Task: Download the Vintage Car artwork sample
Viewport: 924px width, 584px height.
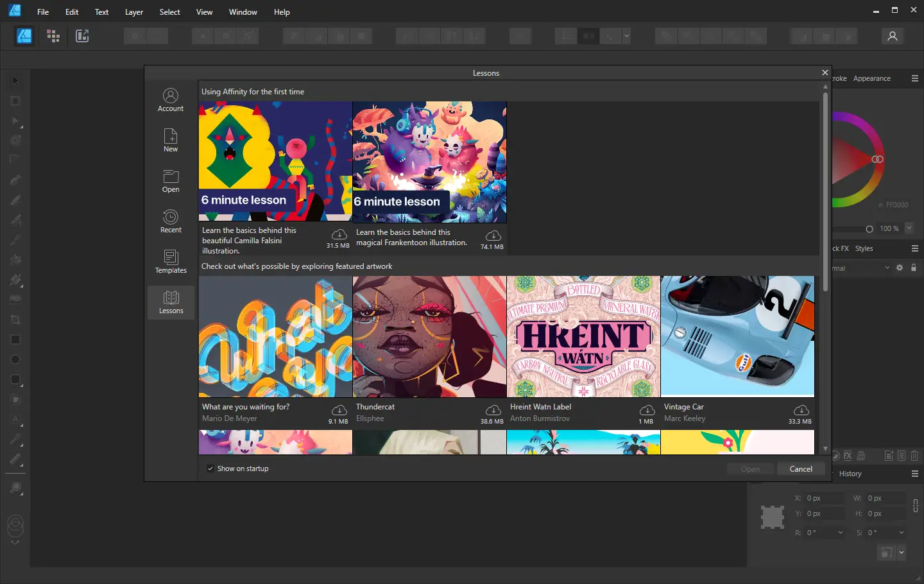Action: click(x=801, y=410)
